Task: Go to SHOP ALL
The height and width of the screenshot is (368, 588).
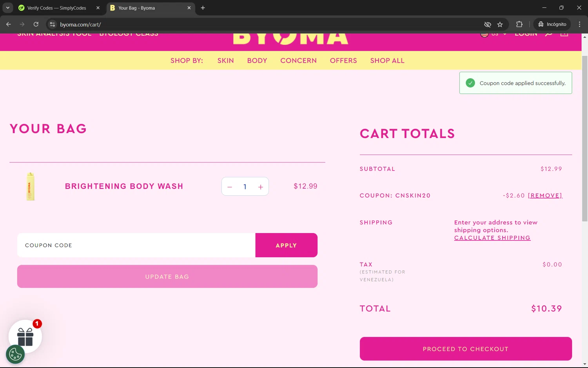Action: pyautogui.click(x=387, y=60)
